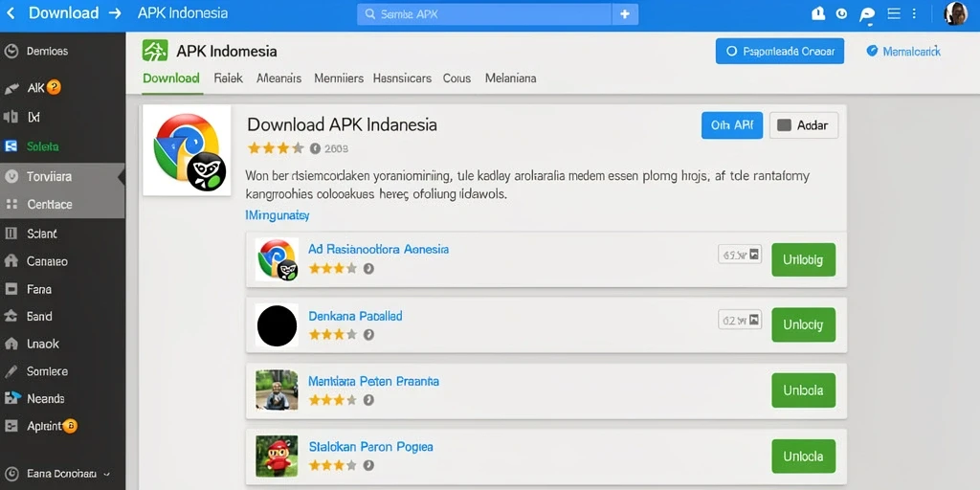Open the Ad Rasianootiora Aenesira link
The image size is (980, 490).
pos(379,249)
